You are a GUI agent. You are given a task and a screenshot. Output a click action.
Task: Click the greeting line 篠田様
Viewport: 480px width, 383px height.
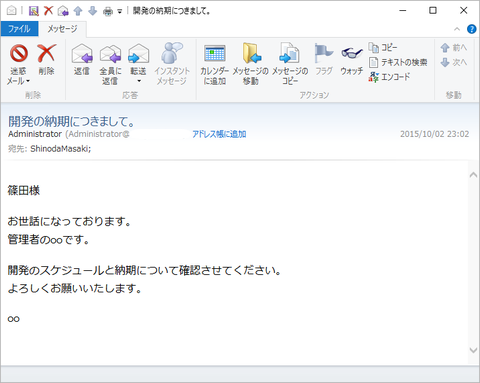pos(24,191)
